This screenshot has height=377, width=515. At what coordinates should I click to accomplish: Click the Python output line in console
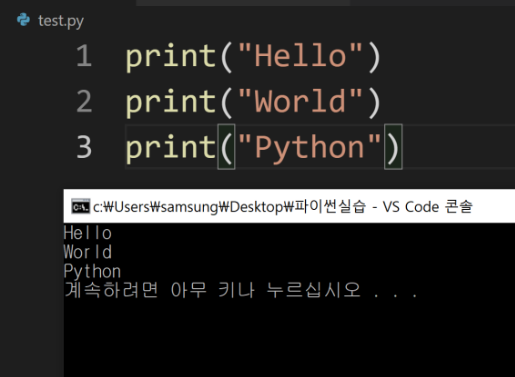92,272
